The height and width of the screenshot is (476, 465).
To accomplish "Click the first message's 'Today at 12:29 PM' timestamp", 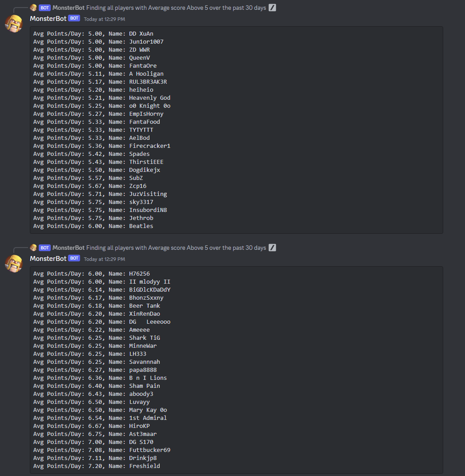I will 104,19.
